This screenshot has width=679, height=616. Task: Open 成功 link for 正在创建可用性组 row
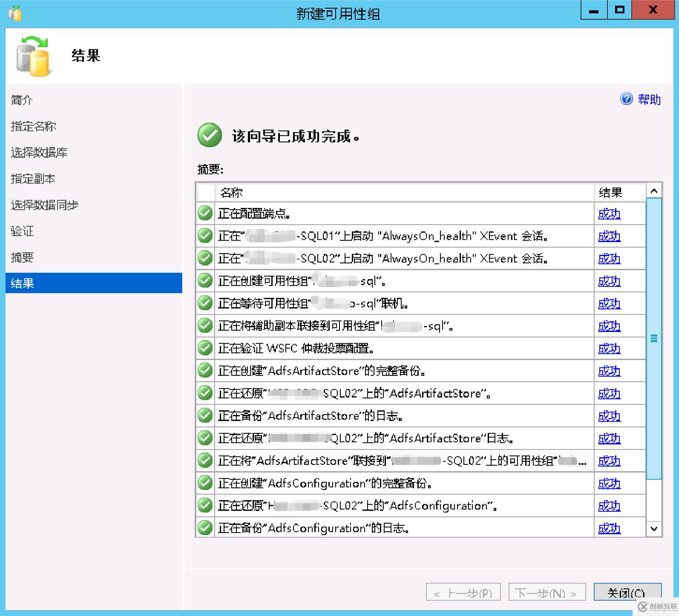click(609, 282)
